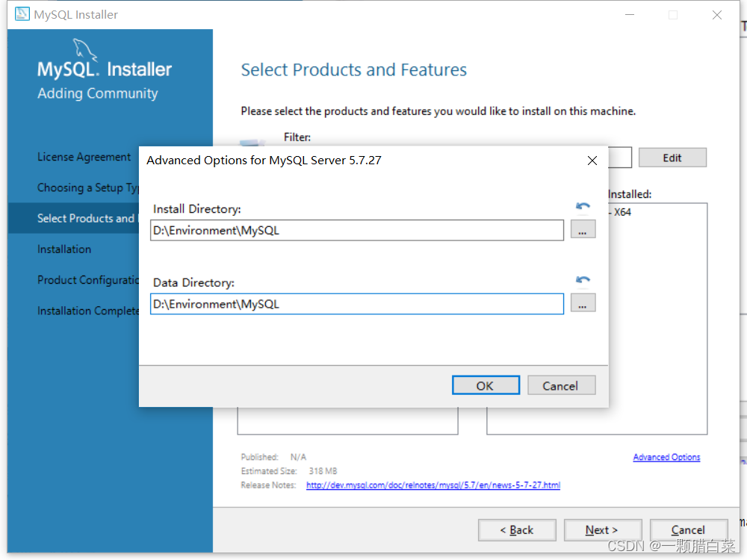Open the Advanced Options link
This screenshot has height=560, width=747.
(x=666, y=457)
